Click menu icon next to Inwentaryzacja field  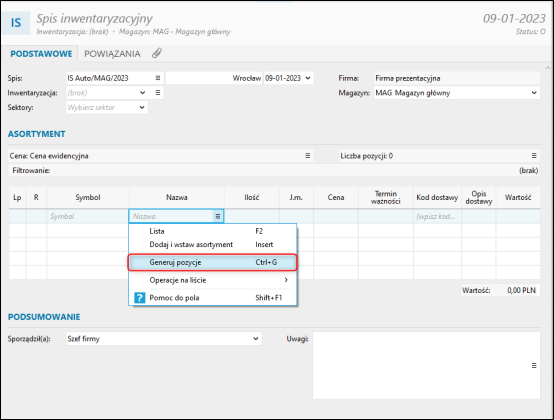click(x=158, y=93)
